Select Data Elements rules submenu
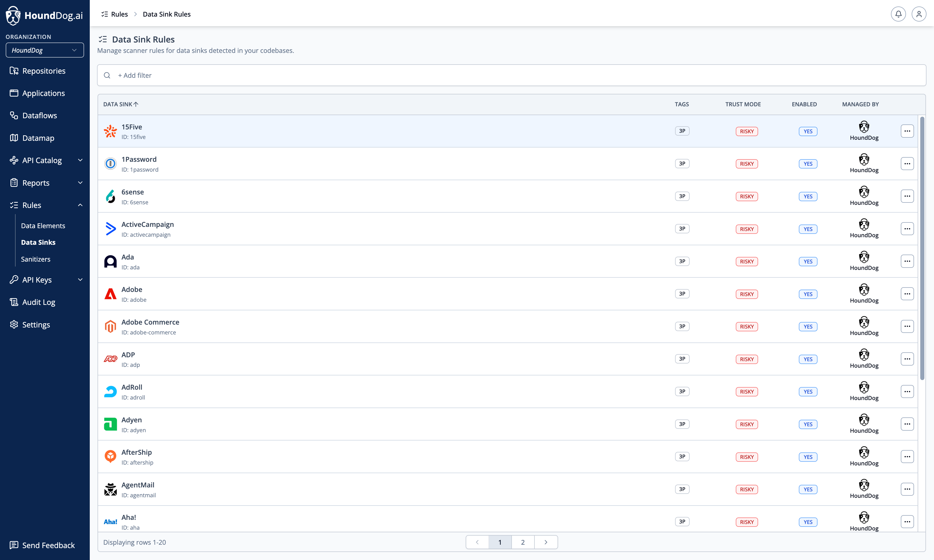The height and width of the screenshot is (560, 934). coord(43,226)
